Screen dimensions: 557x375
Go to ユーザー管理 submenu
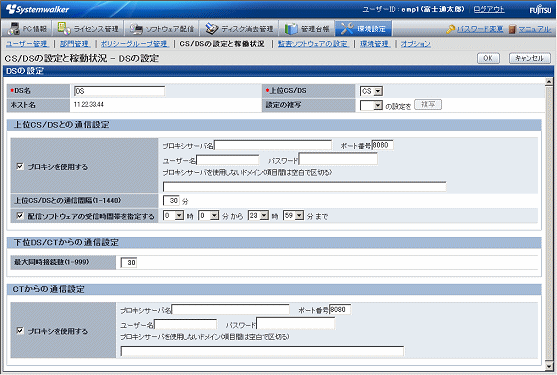pos(27,44)
